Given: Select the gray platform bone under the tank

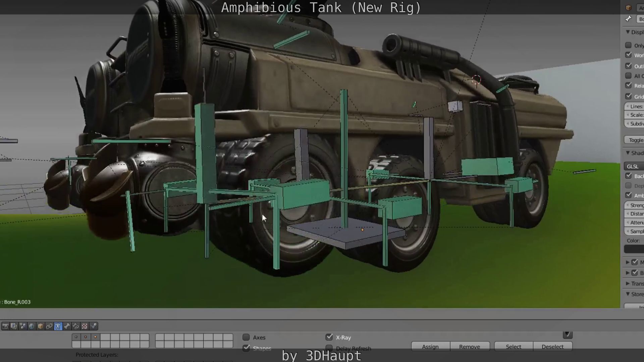Looking at the screenshot, I should point(345,234).
